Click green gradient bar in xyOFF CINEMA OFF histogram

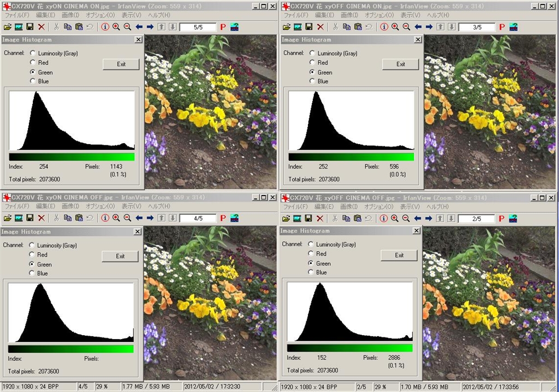350,348
